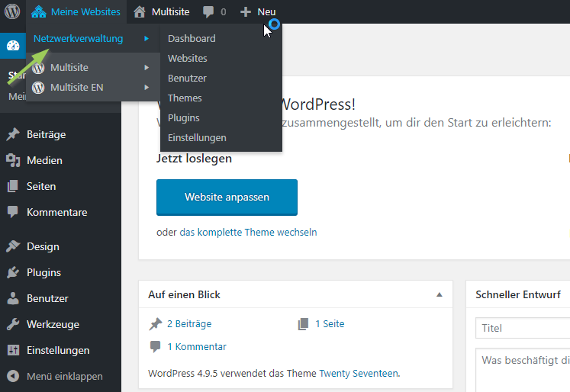This screenshot has width=570, height=392.
Task: Click the Schneller Entwurf widget header
Action: click(x=518, y=294)
